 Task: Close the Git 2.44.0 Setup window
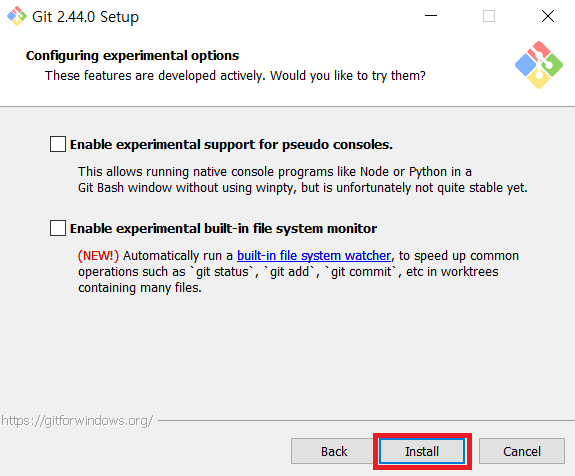(548, 16)
